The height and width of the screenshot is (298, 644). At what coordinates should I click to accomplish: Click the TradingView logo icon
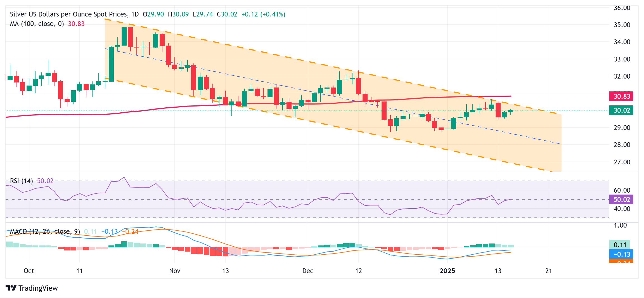pos(11,288)
